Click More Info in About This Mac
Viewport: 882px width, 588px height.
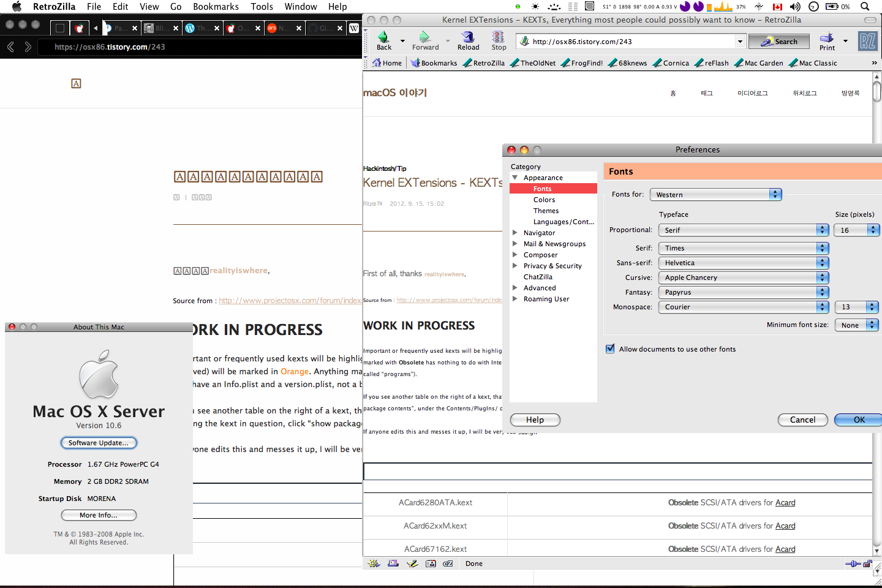(99, 515)
